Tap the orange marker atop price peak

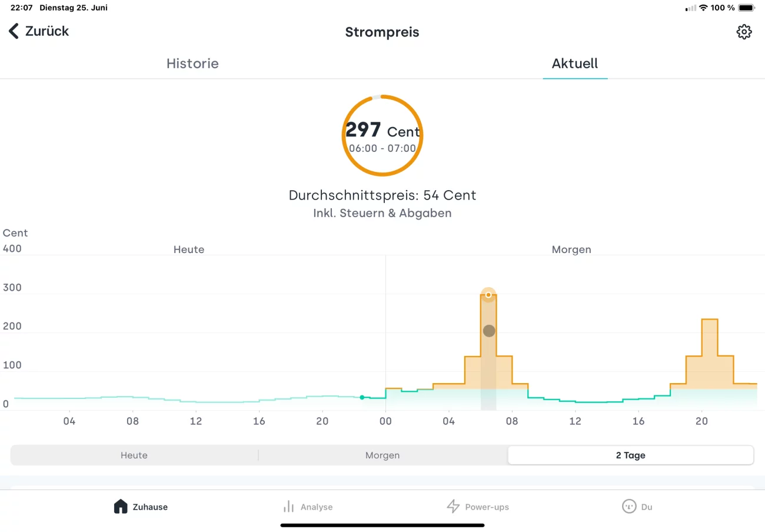click(488, 294)
